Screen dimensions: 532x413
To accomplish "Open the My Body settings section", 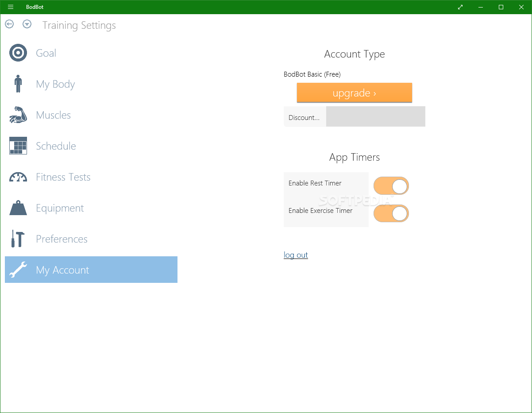I will [x=91, y=84].
